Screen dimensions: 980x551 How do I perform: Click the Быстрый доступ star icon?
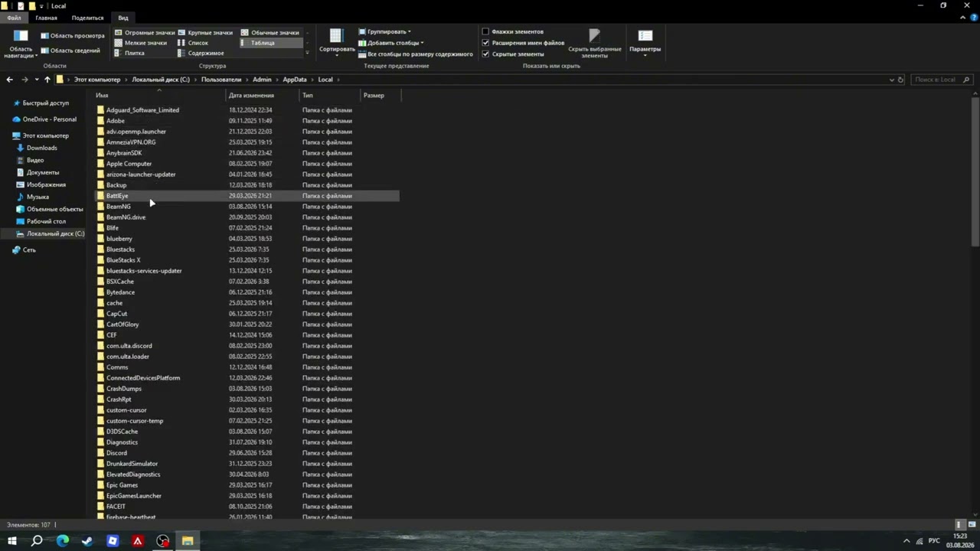pyautogui.click(x=16, y=103)
